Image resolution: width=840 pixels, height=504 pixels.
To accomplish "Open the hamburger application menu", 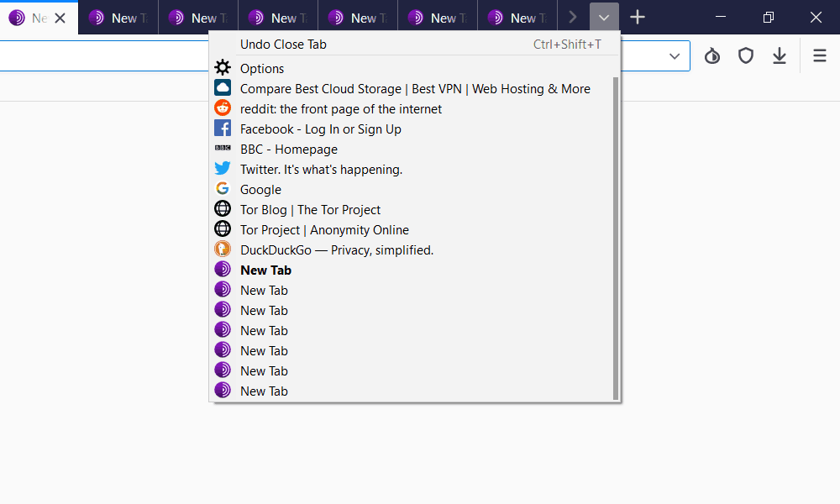I will 819,56.
